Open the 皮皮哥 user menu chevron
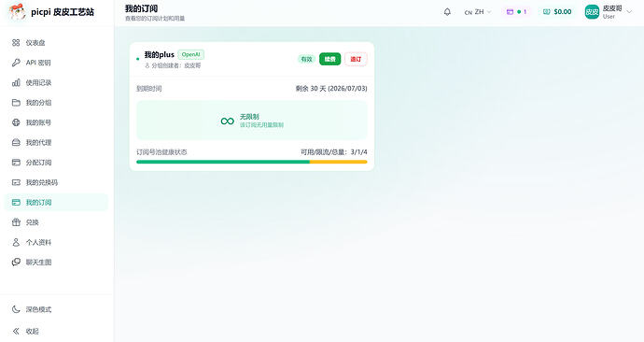Viewport: 644px width, 342px height. [629, 12]
